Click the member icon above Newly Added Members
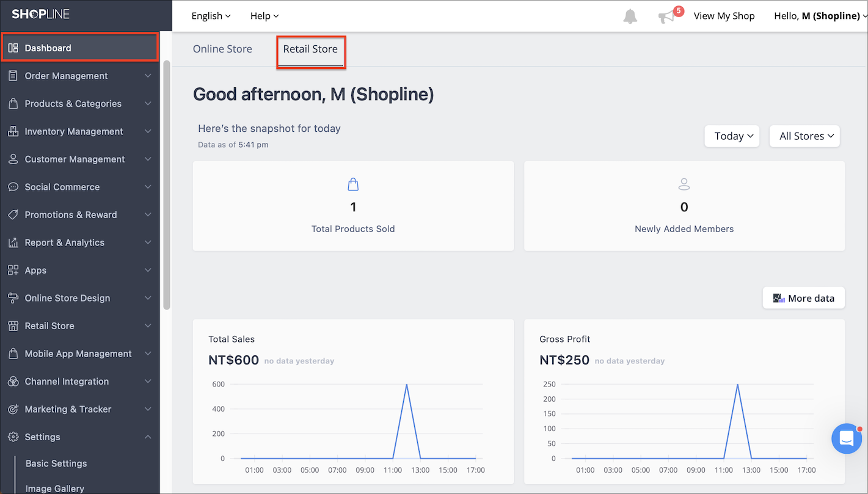This screenshot has height=494, width=868. (x=684, y=184)
